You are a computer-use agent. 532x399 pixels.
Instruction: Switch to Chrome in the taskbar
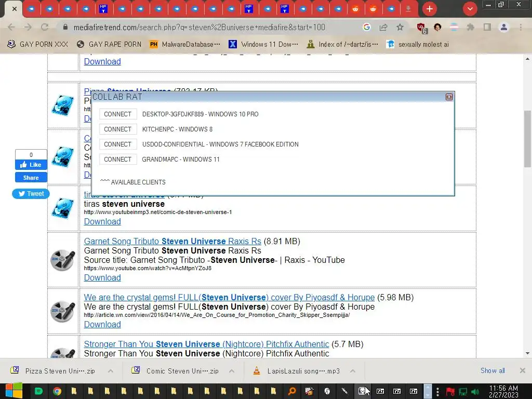[57, 391]
